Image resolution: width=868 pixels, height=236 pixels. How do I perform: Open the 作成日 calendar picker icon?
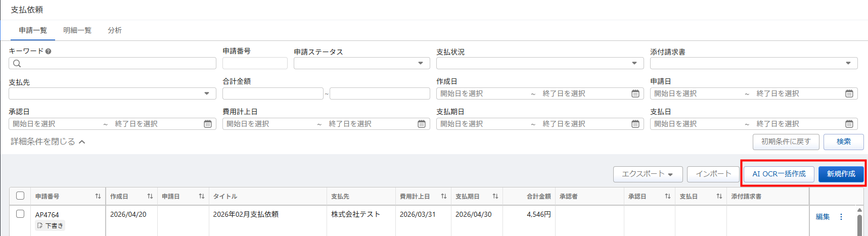(x=635, y=93)
